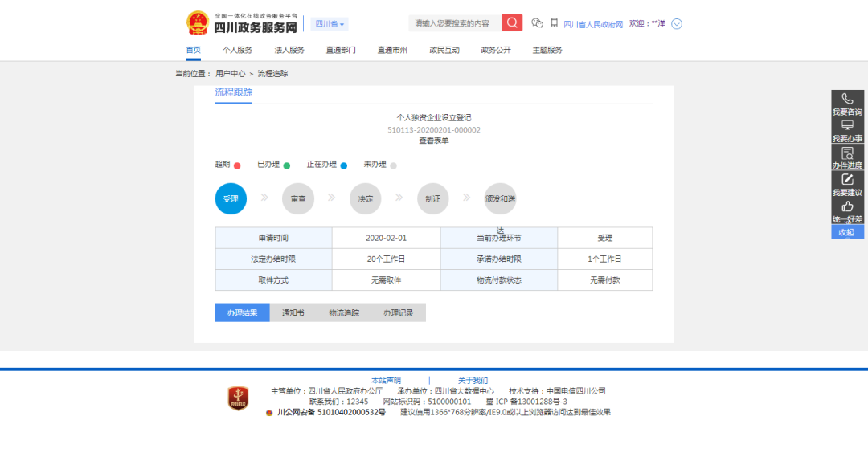
Task: Open 主题服务 navigation item
Action: click(547, 50)
